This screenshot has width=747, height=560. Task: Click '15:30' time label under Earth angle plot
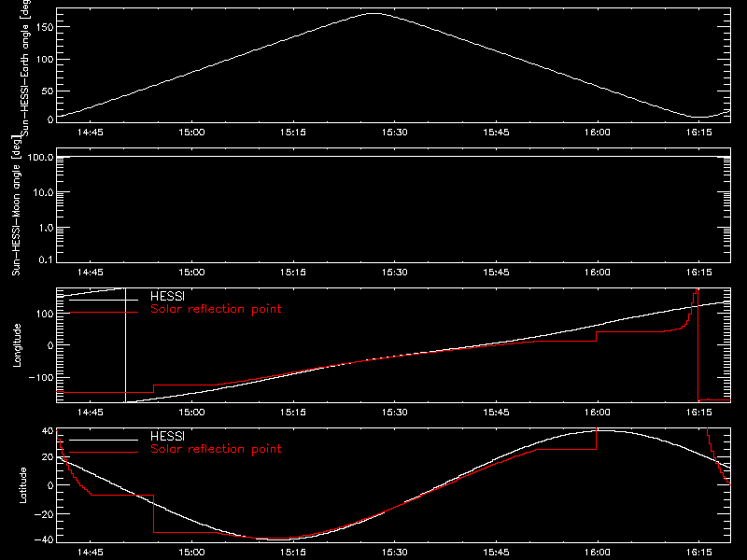click(394, 132)
